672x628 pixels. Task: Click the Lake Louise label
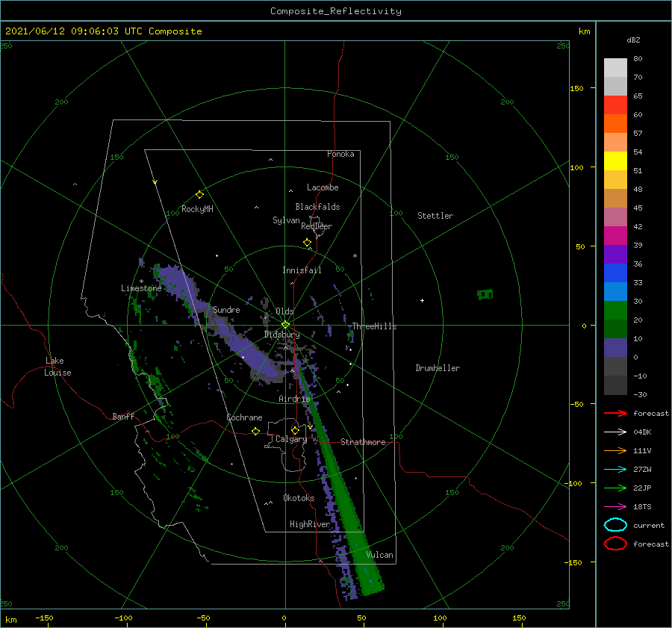(57, 367)
